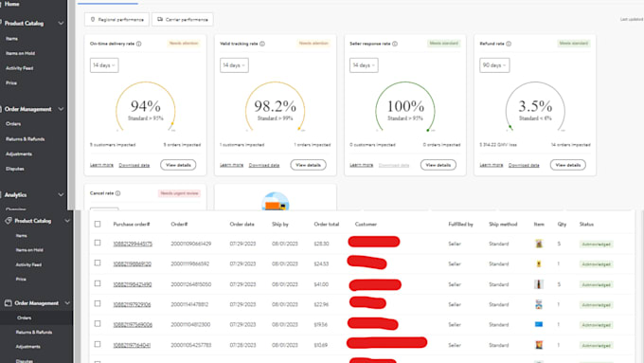Click the 3.5% refund rate gauge
The image size is (644, 363).
(x=535, y=106)
